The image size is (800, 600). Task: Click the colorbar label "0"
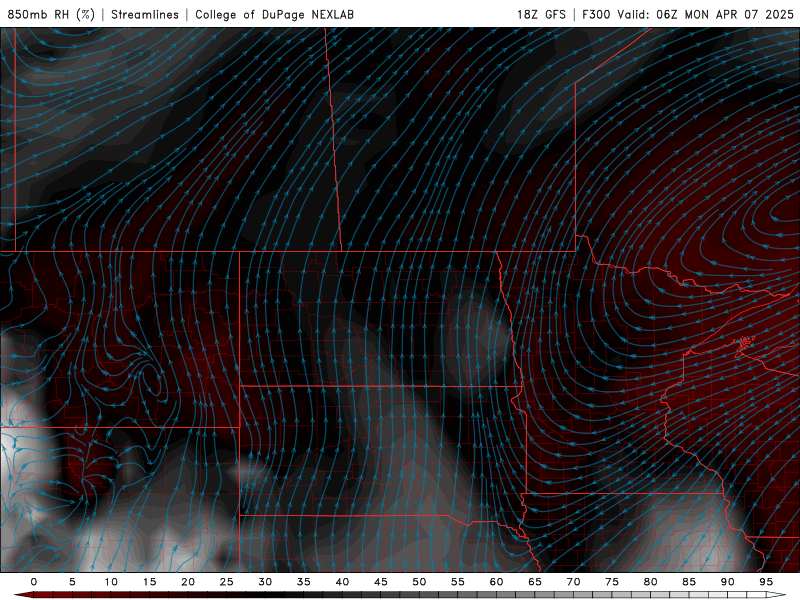(x=34, y=582)
